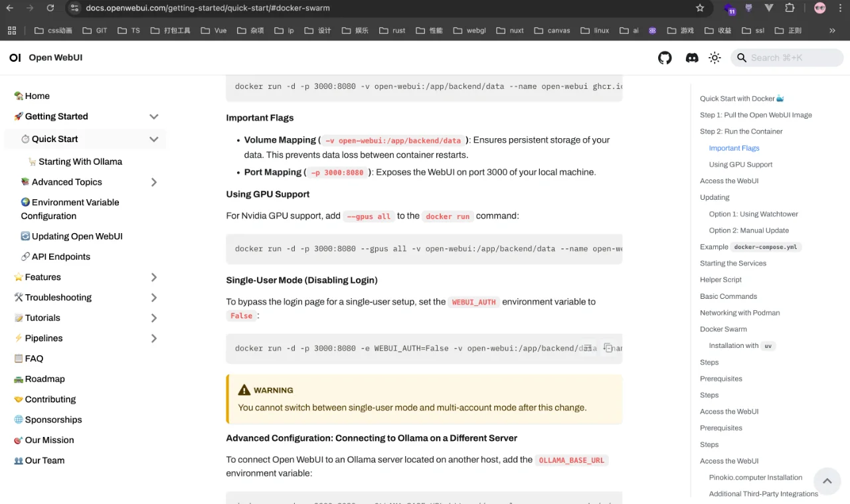The image size is (850, 504).
Task: Open the Sponsorships sidebar item
Action: pyautogui.click(x=48, y=420)
